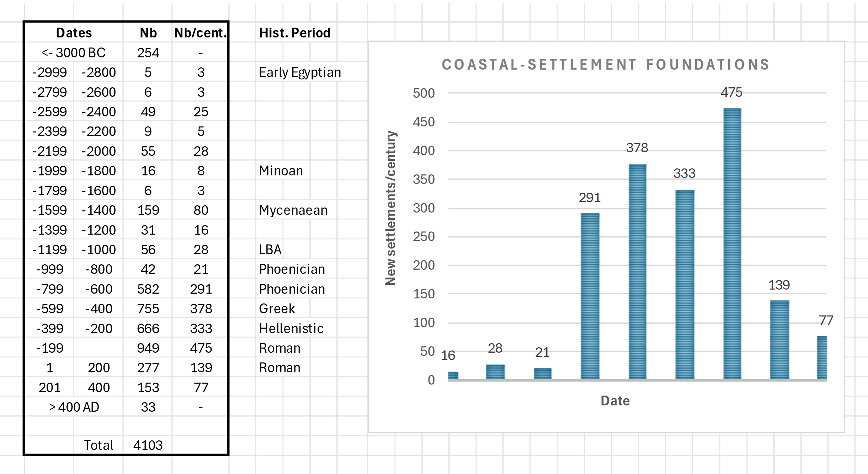
Task: Select the Mycenaean period cell
Action: [x=293, y=210]
